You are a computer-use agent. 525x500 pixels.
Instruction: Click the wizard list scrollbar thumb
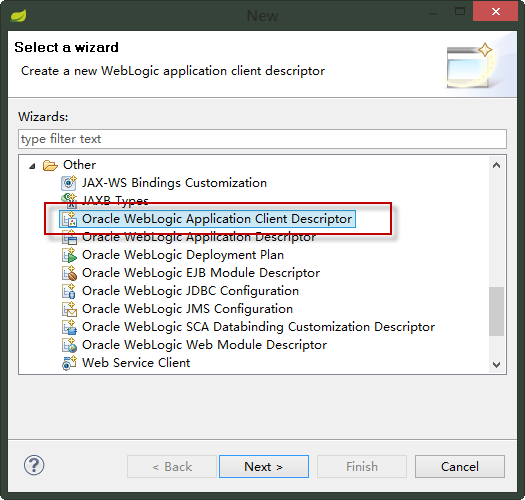pos(497,311)
